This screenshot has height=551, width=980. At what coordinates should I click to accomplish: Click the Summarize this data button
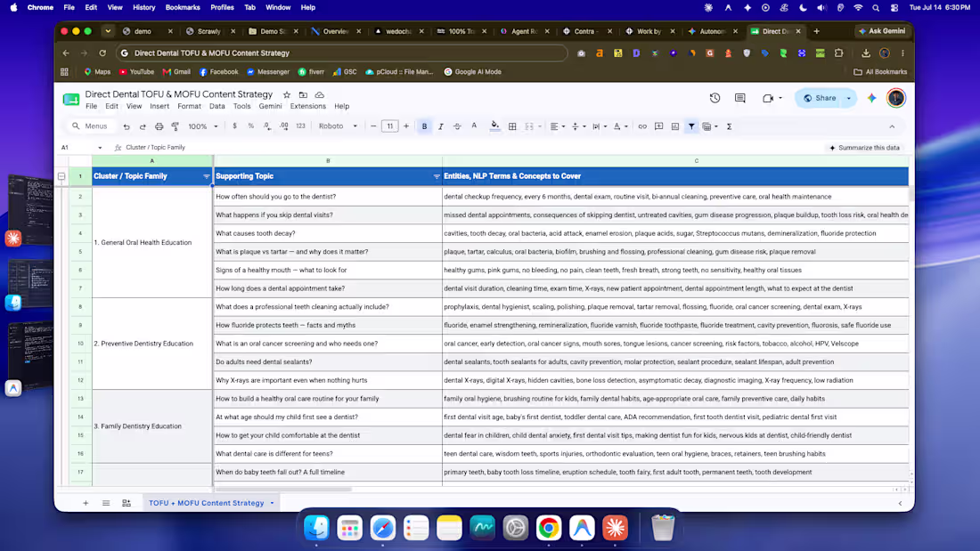(865, 148)
